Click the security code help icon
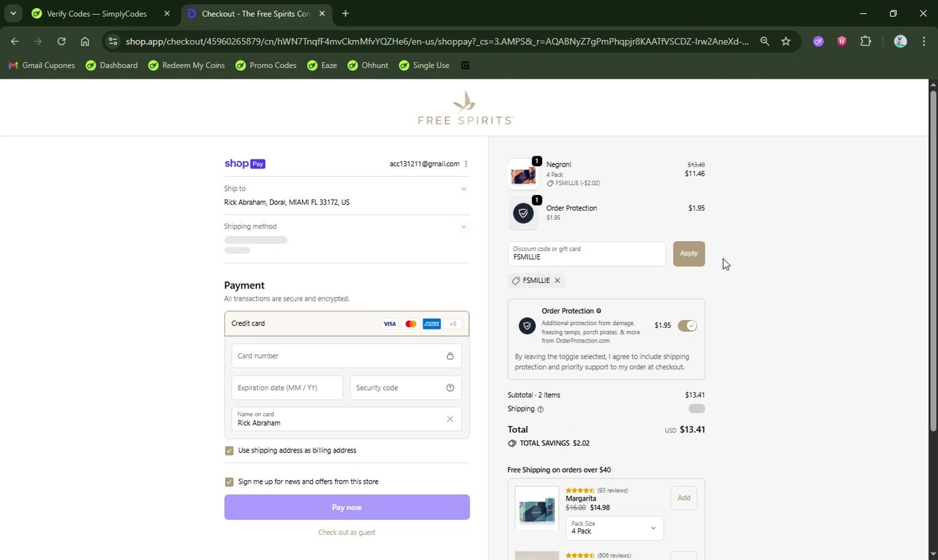 [450, 387]
